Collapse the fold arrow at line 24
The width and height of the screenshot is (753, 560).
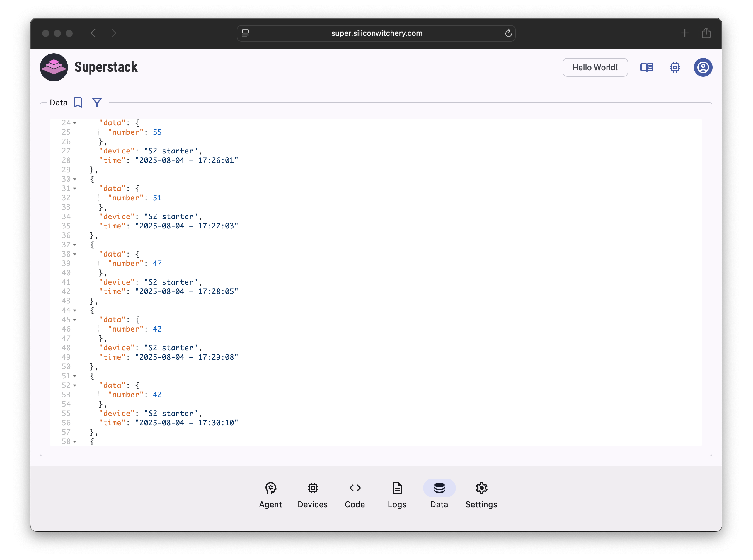[x=75, y=123]
